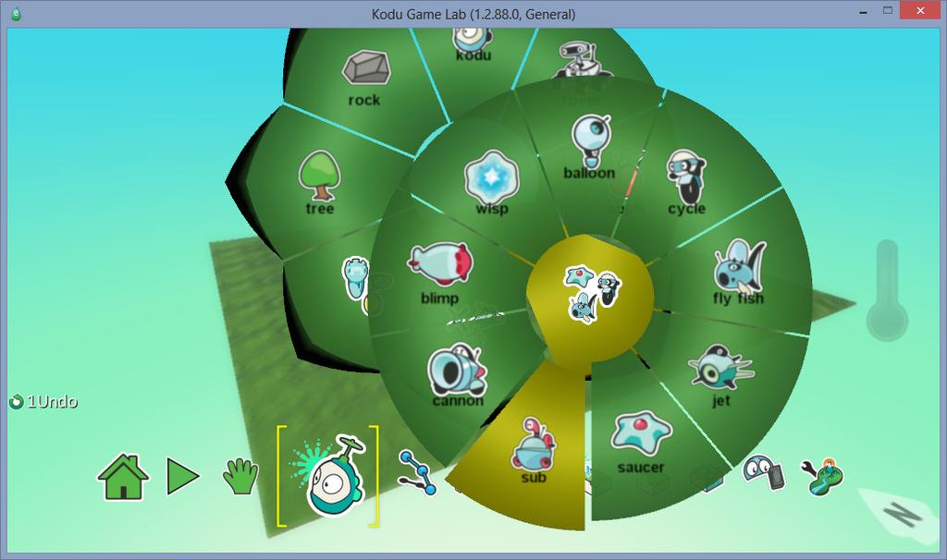The image size is (947, 560).
Task: Choose the saucer bot
Action: click(x=641, y=433)
